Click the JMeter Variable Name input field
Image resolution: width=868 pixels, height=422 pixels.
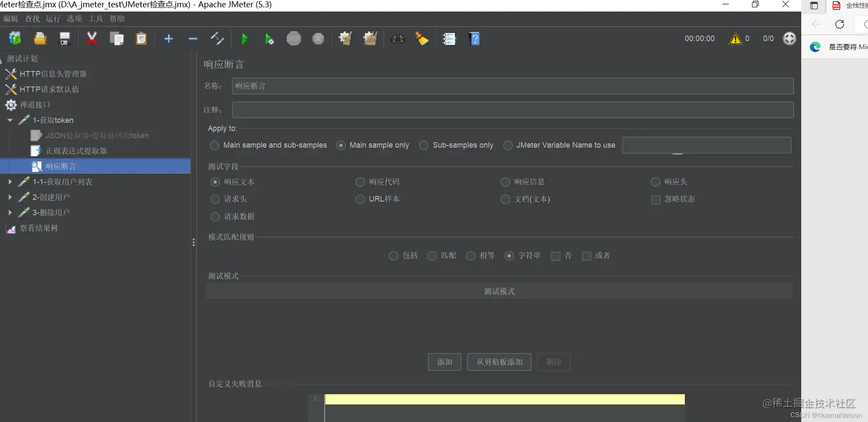[x=706, y=145]
